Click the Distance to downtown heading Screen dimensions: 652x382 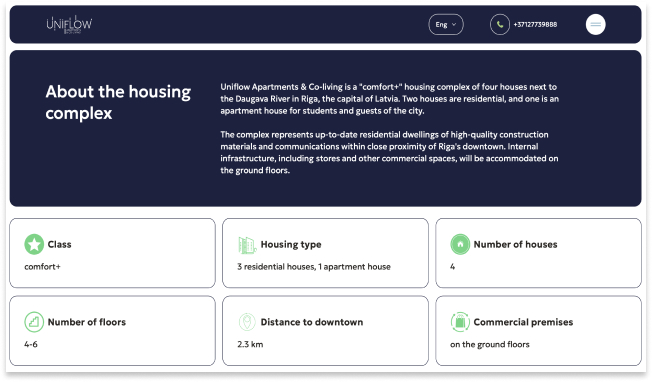(312, 322)
